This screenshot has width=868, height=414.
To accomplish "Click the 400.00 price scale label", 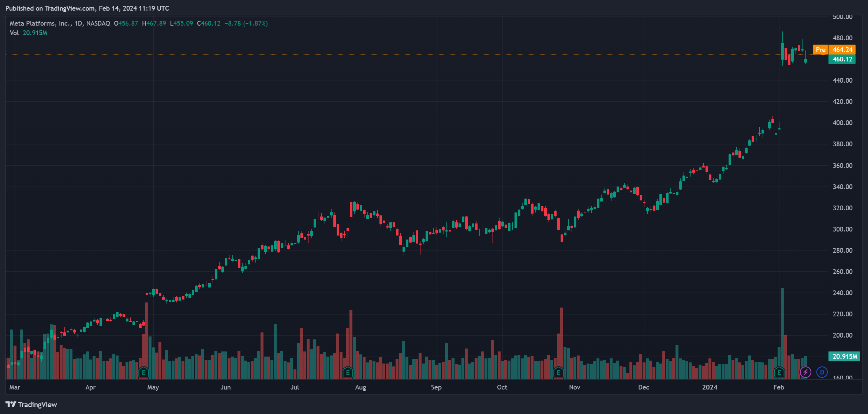I will pos(842,123).
